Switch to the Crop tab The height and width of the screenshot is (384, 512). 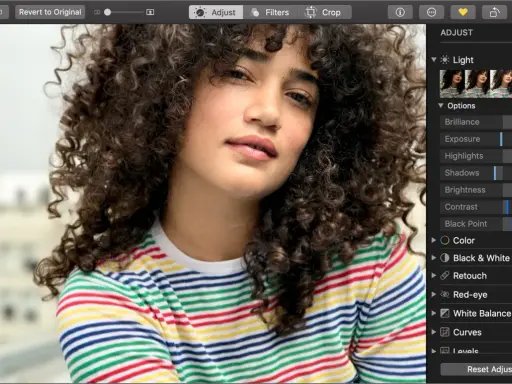pyautogui.click(x=324, y=12)
